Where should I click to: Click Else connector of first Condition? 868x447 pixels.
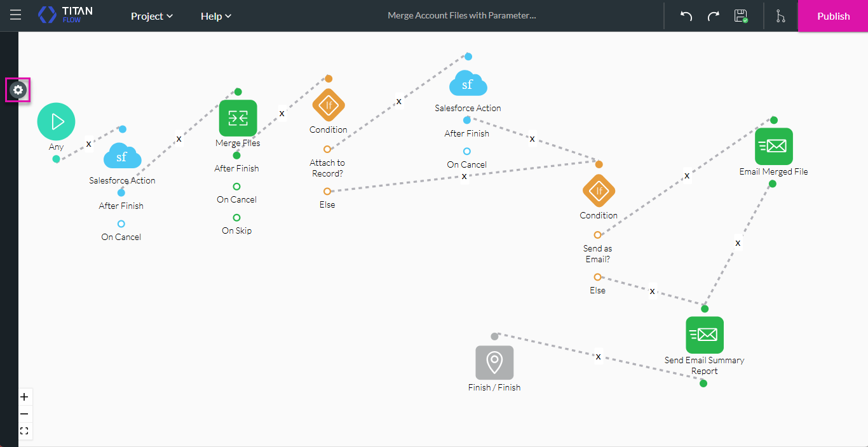(x=327, y=191)
